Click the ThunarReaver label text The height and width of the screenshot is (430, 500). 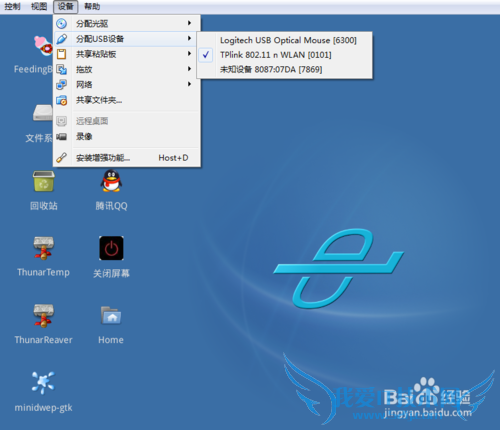tap(43, 340)
